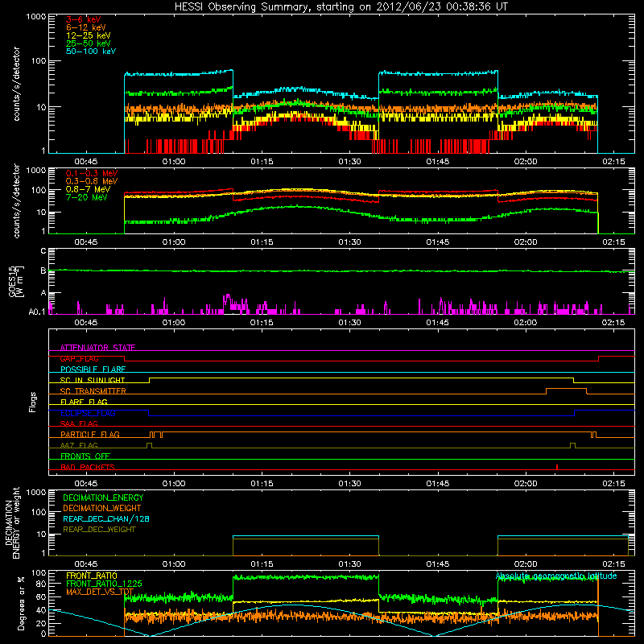Select the 6-12 keV legend label

tap(86, 27)
